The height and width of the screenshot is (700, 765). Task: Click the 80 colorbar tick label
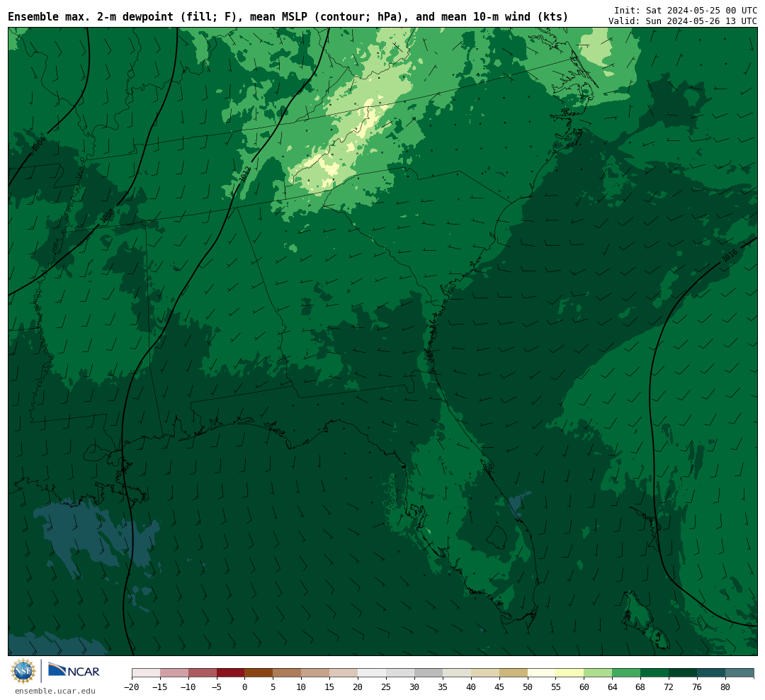725,687
